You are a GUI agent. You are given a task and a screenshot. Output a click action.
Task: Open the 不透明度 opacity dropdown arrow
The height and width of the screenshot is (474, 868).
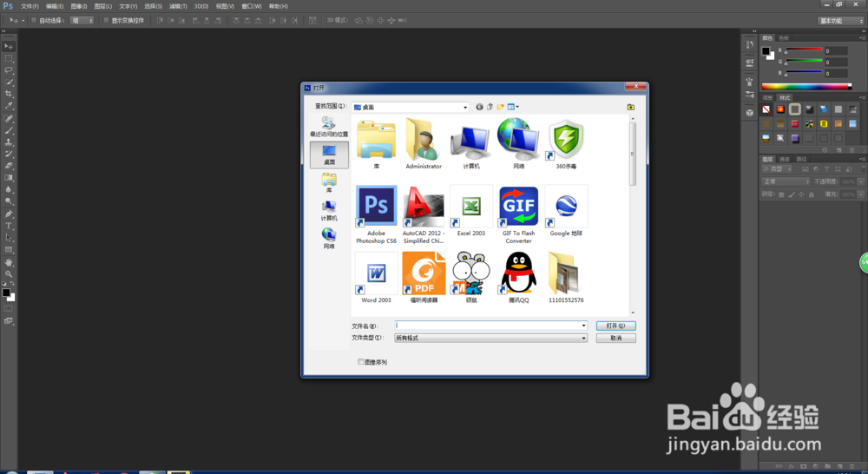click(x=861, y=181)
